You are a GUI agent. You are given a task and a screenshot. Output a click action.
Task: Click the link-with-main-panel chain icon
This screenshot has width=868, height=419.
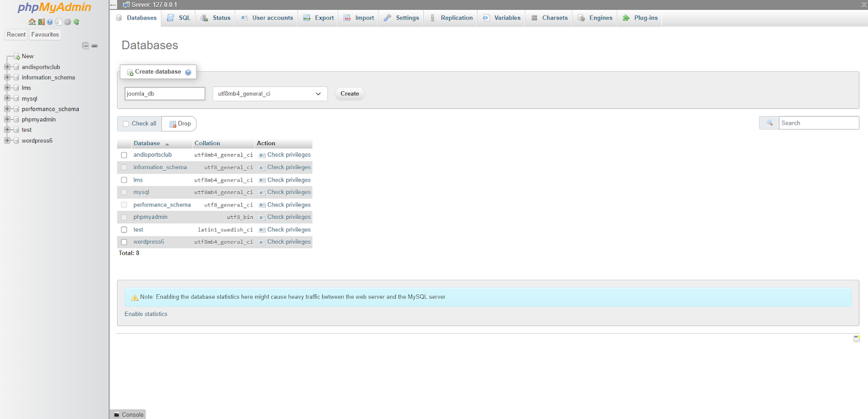(x=94, y=46)
